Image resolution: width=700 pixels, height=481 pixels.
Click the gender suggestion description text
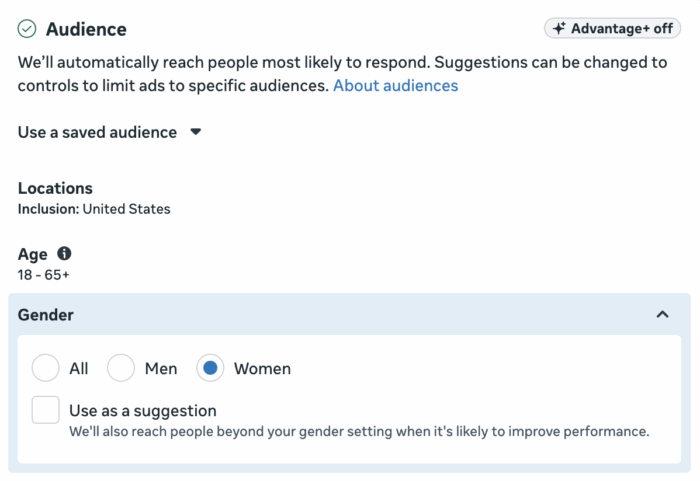[x=359, y=432]
